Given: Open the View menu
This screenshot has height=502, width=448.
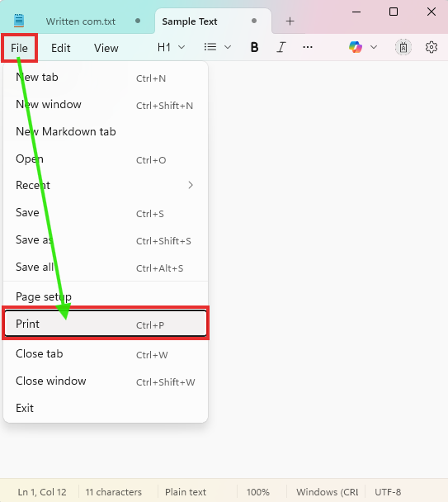Looking at the screenshot, I should coord(106,48).
